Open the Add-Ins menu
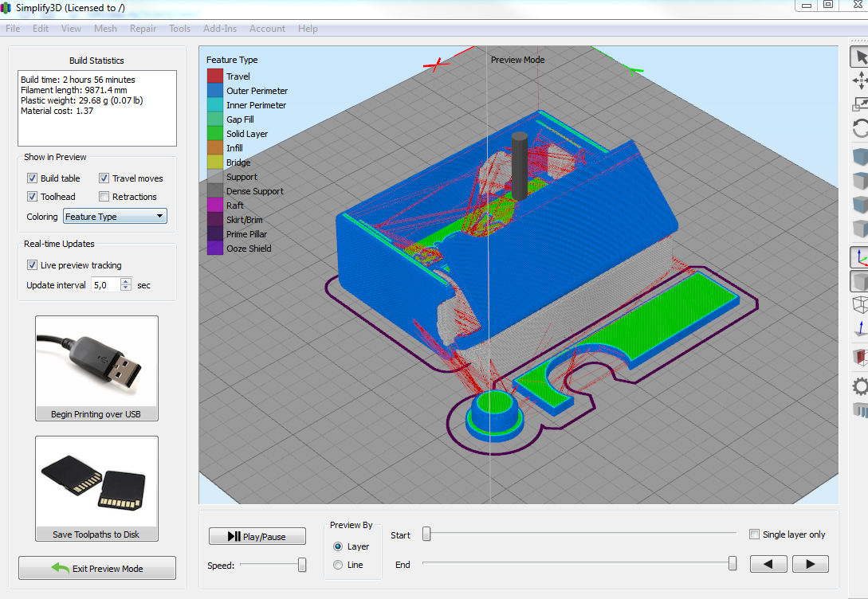 click(220, 29)
